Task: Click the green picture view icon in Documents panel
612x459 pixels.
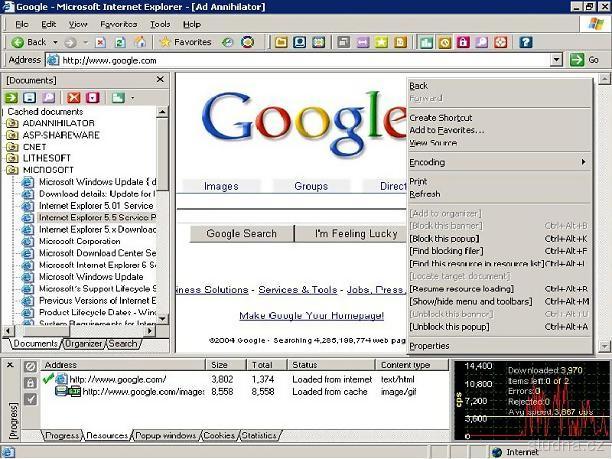Action: coord(118,98)
